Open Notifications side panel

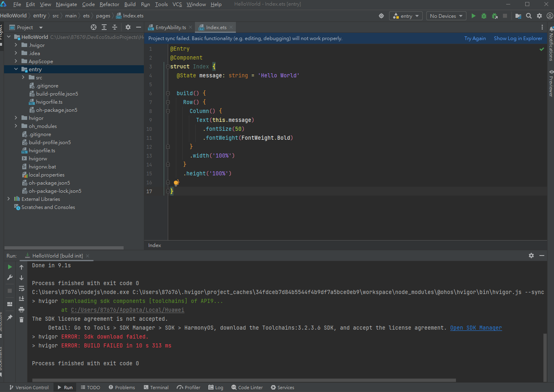pyautogui.click(x=551, y=44)
